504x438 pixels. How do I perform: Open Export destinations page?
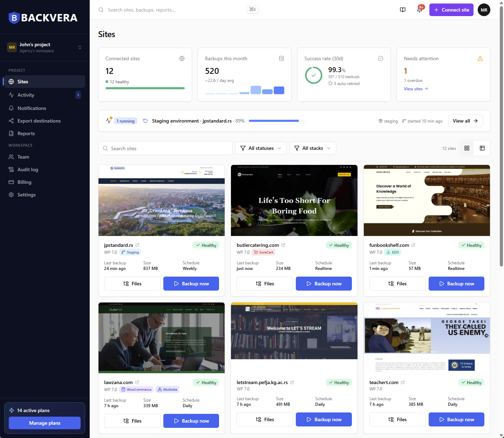[44, 121]
